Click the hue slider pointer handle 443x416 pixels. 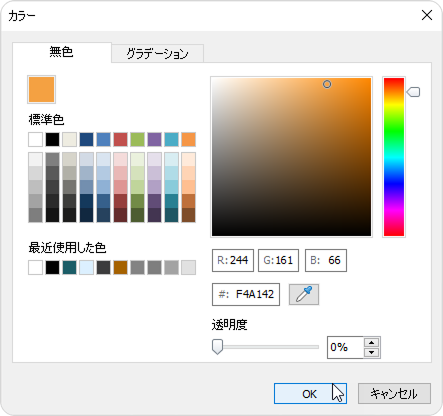tap(413, 92)
